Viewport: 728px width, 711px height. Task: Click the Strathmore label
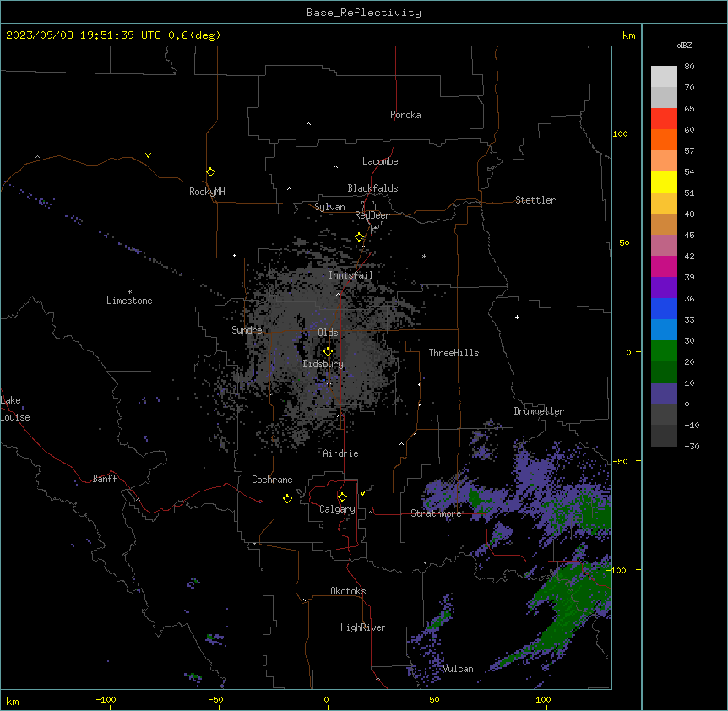click(x=436, y=513)
